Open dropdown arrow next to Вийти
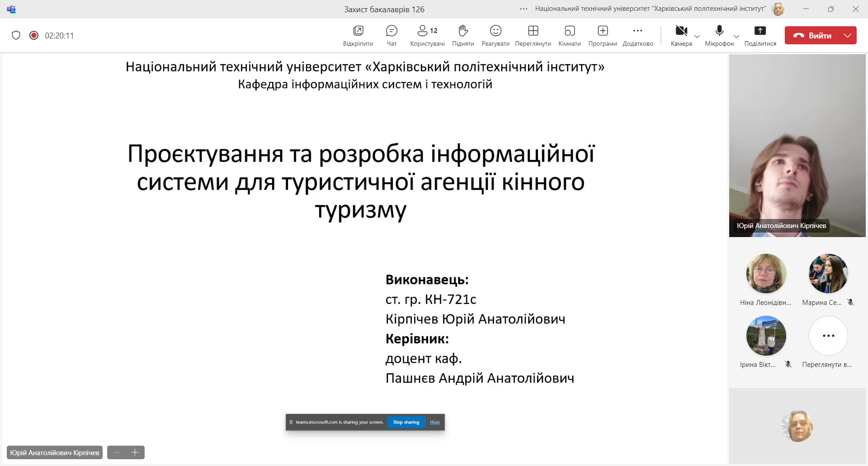The height and width of the screenshot is (466, 868). pyautogui.click(x=848, y=35)
